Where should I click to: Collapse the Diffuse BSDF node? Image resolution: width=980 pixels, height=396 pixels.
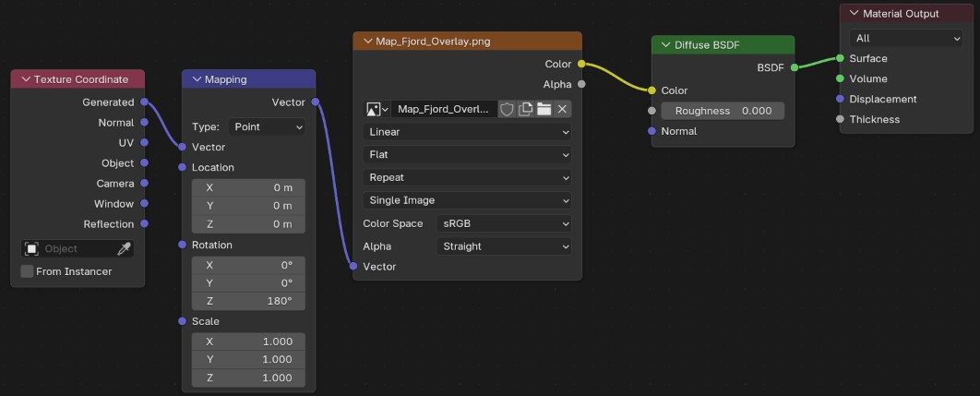(666, 45)
